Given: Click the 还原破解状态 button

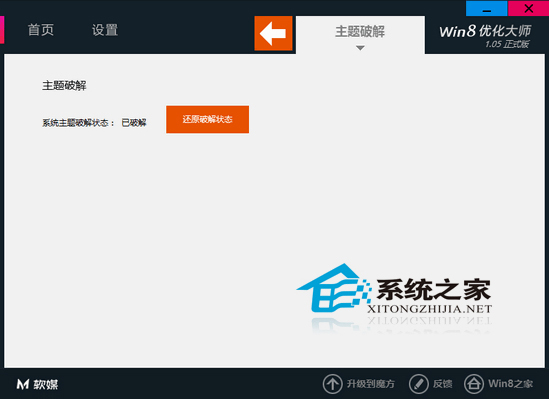Looking at the screenshot, I should click(208, 119).
